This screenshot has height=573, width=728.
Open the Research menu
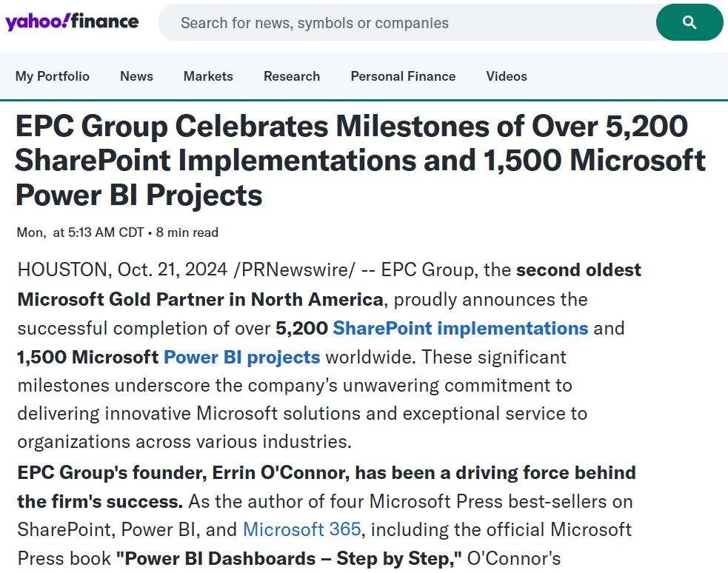click(x=292, y=76)
